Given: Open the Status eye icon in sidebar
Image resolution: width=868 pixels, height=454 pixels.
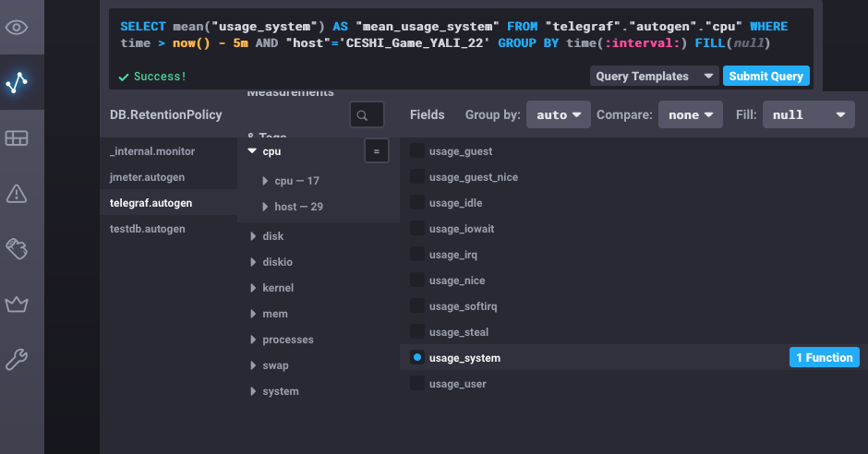Looking at the screenshot, I should click(x=17, y=27).
